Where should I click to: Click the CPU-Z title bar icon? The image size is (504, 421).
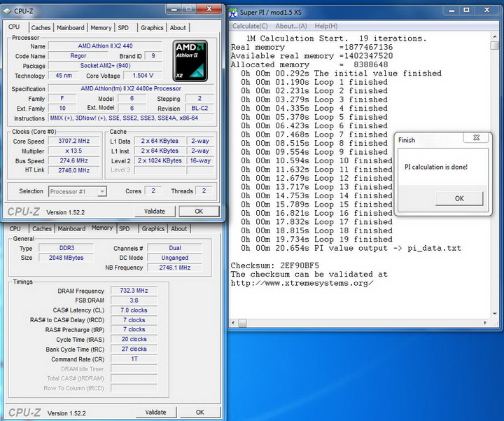[x=6, y=11]
